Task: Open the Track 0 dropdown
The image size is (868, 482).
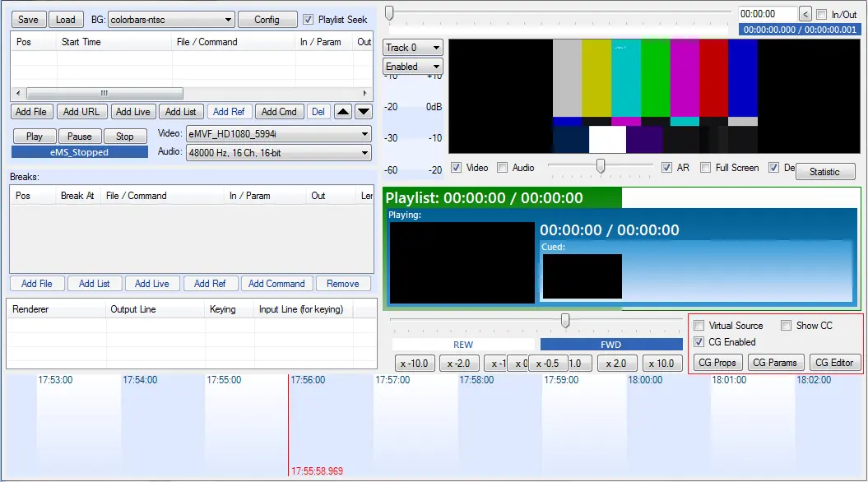Action: tap(413, 48)
